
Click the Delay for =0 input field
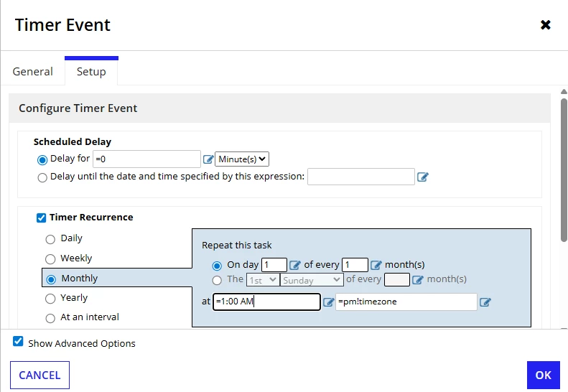(x=146, y=159)
